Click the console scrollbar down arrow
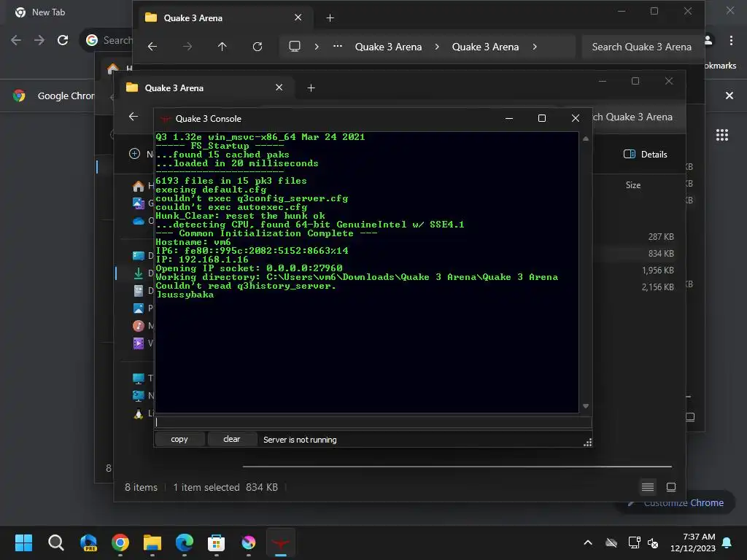 tap(586, 406)
